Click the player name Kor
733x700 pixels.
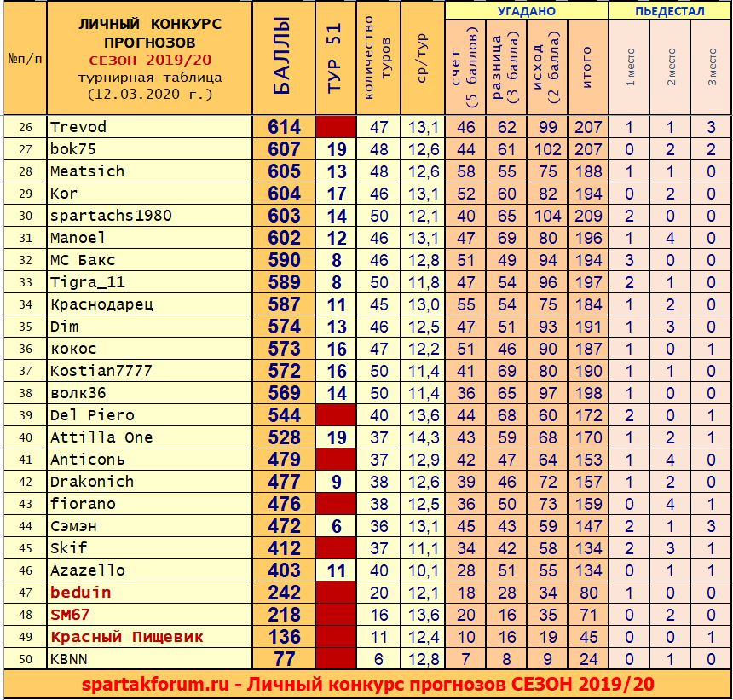point(64,194)
